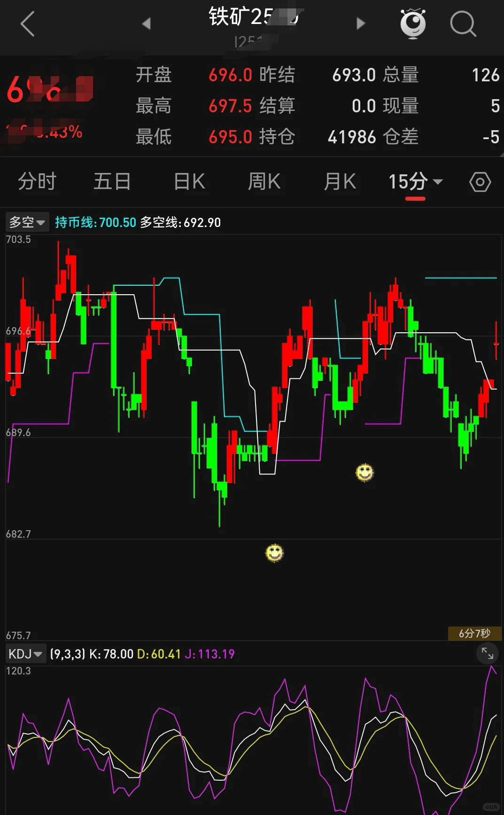Go to next contract with right triangle
Image resolution: width=504 pixels, height=815 pixels.
pos(360,24)
